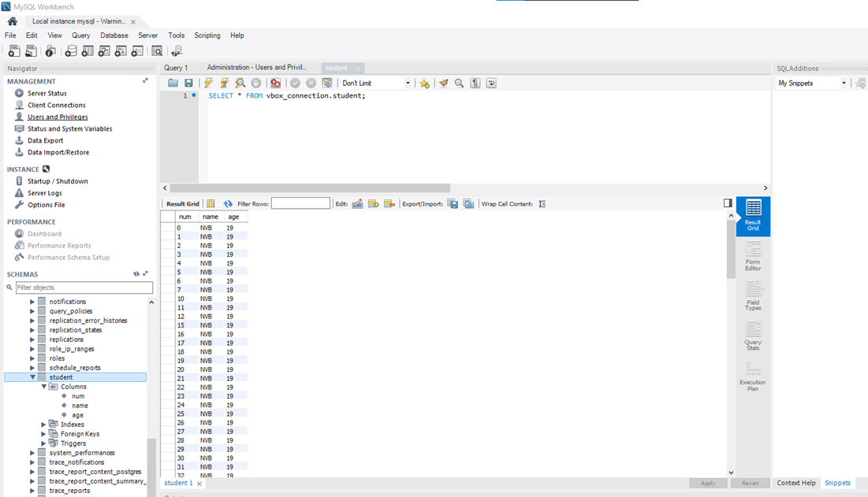The width and height of the screenshot is (868, 497).
Task: Execute the SQL query with lightning bolt icon
Action: click(208, 83)
